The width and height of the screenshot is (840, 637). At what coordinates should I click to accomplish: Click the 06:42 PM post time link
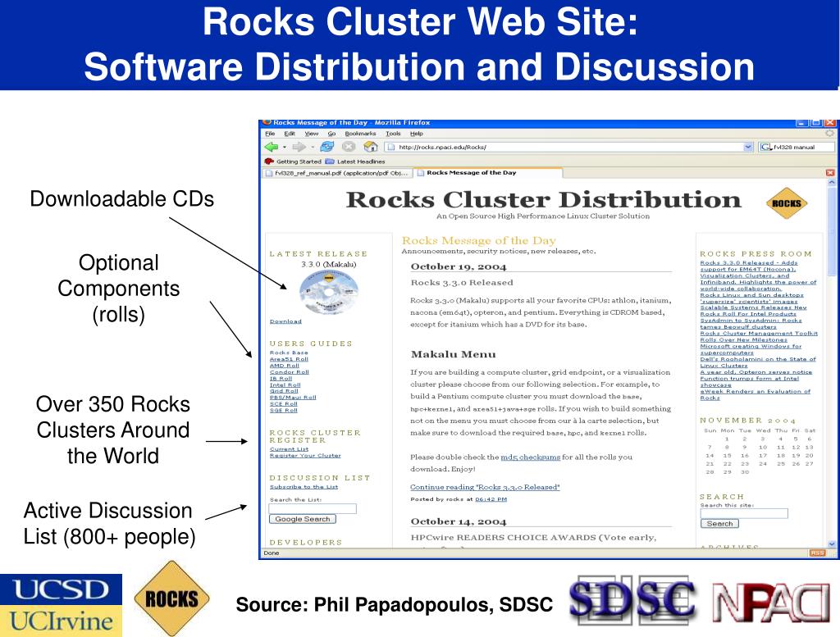tap(491, 499)
